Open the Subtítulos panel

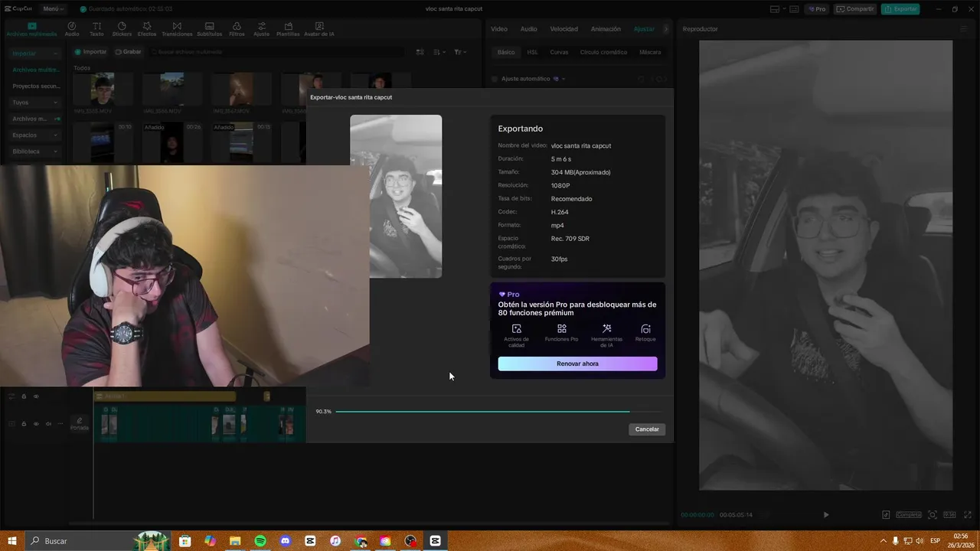click(209, 29)
